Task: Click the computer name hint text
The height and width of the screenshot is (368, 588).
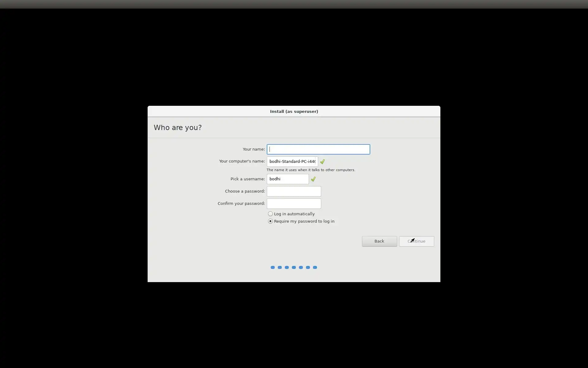Action: click(x=311, y=170)
